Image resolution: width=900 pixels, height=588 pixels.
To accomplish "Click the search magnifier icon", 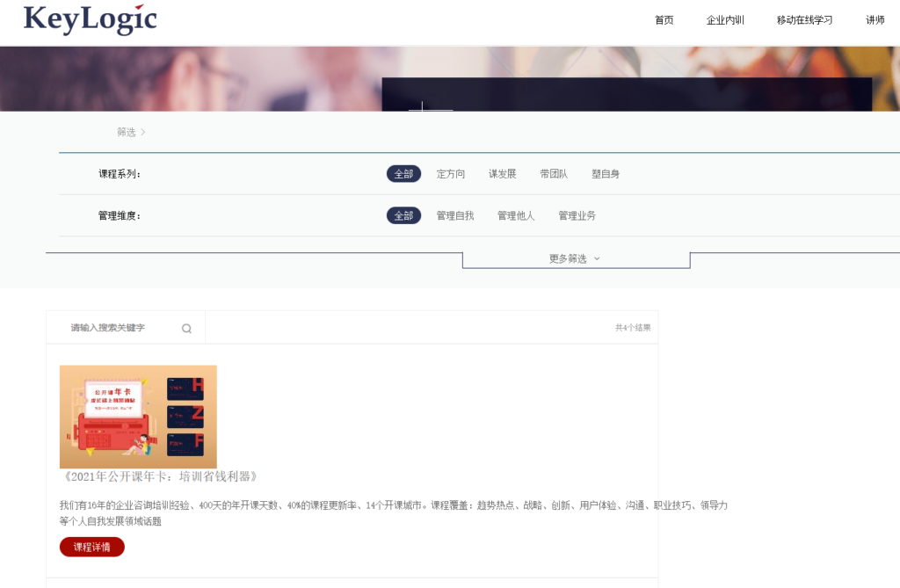I will pos(186,329).
